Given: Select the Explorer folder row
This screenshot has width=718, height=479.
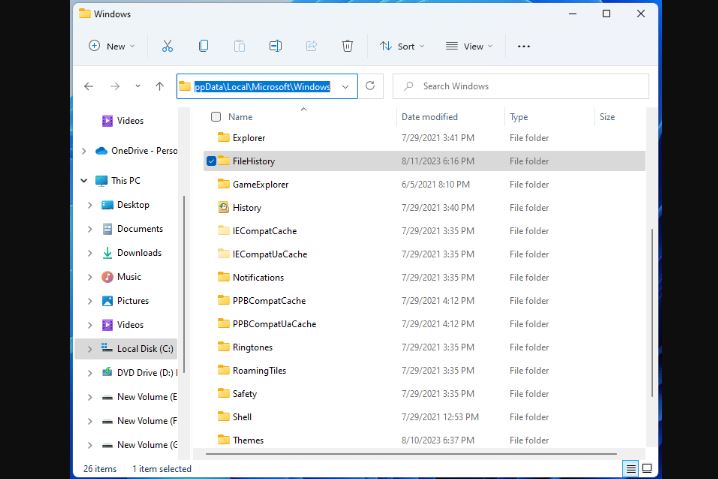Looking at the screenshot, I should (424, 138).
